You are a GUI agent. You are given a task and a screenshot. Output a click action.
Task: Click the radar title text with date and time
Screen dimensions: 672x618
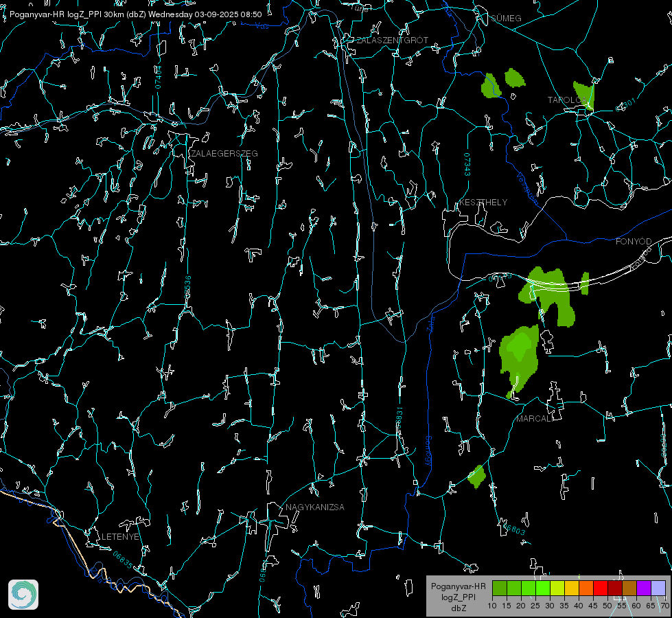pos(135,14)
